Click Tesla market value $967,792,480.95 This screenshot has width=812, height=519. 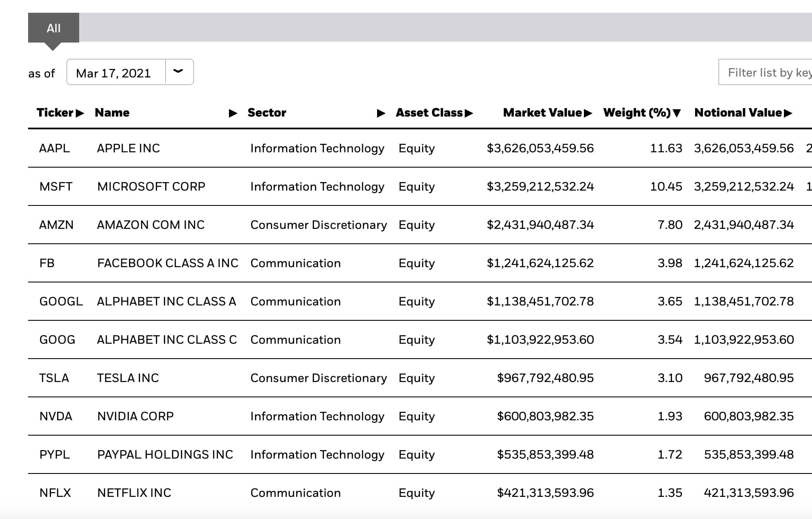click(x=545, y=378)
